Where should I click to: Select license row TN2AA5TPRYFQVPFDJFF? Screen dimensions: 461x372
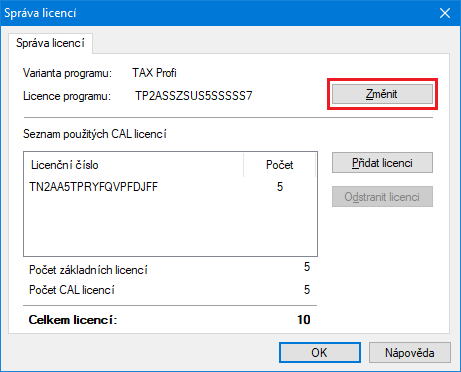[x=170, y=187]
